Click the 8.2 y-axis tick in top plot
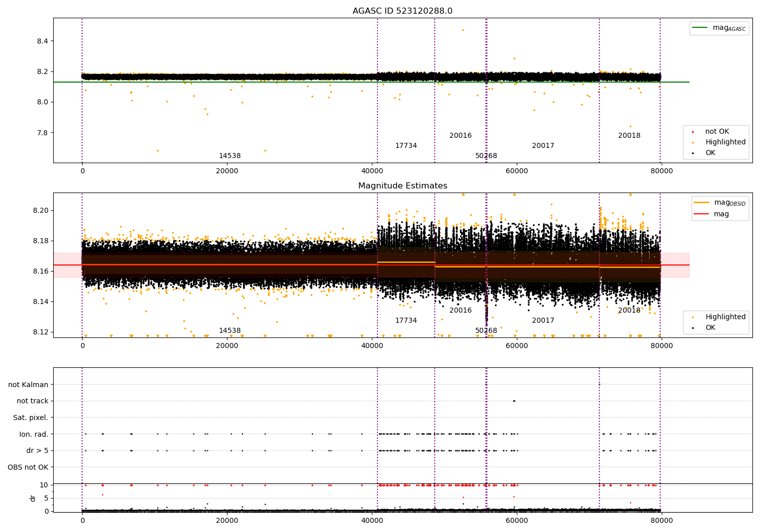Viewport: 760px width, 532px height. (43, 71)
